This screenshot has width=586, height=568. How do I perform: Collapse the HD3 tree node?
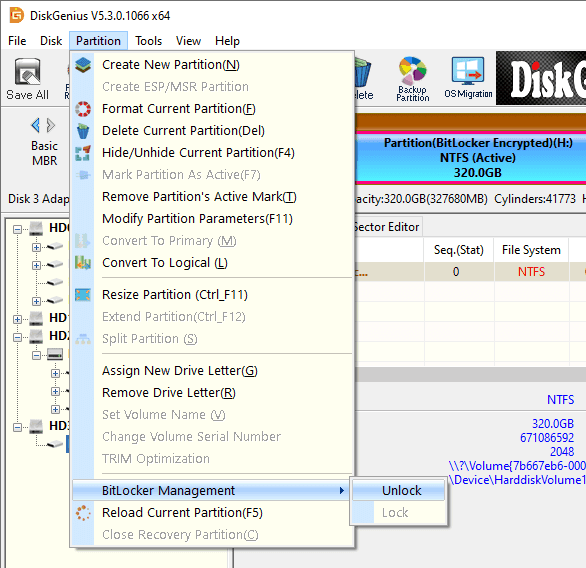click(x=17, y=427)
